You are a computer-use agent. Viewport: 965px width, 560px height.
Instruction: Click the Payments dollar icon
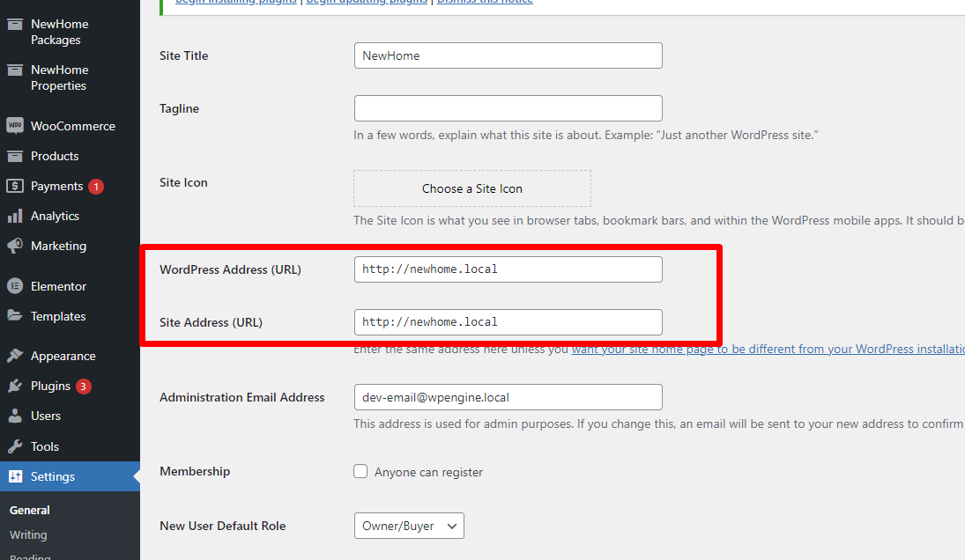(x=15, y=186)
